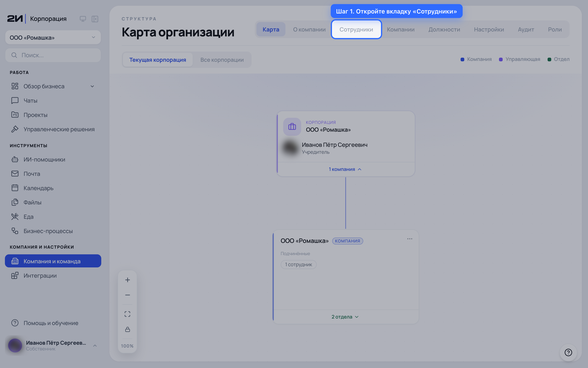Switch to the Настройки tab

(489, 29)
